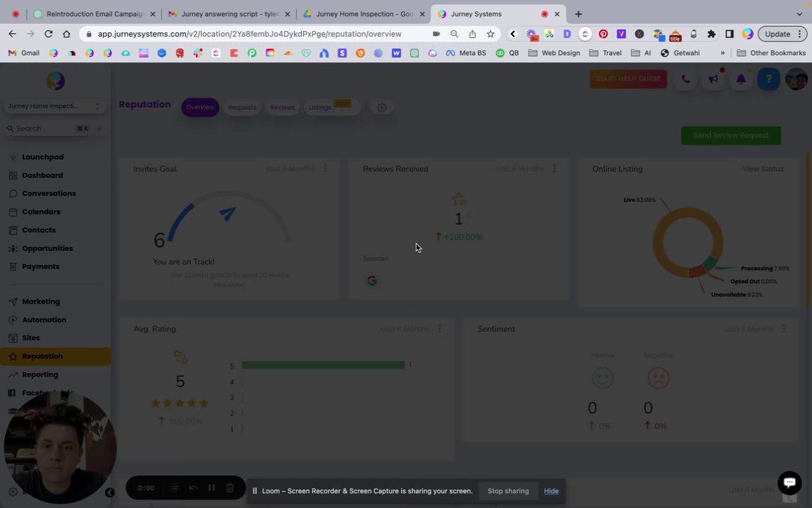Image resolution: width=812 pixels, height=508 pixels.
Task: Click the negative sentiment frown icon
Action: [658, 378]
